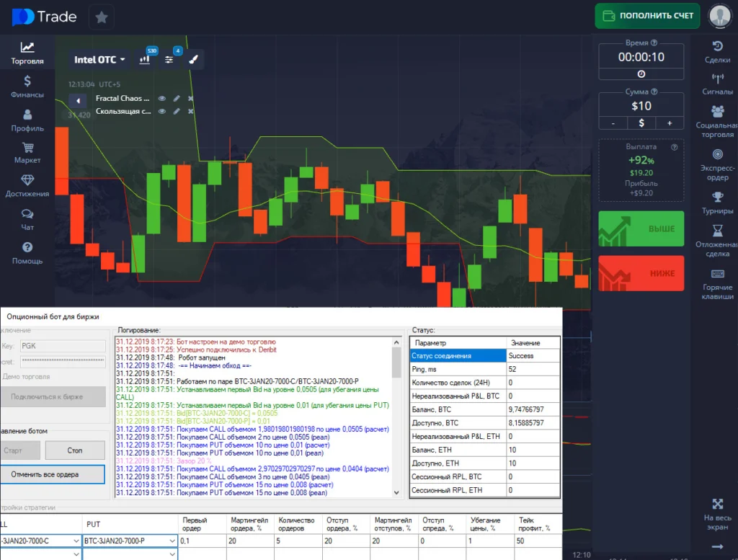
Task: Open the Intel OTC asset dropdown
Action: click(x=100, y=60)
